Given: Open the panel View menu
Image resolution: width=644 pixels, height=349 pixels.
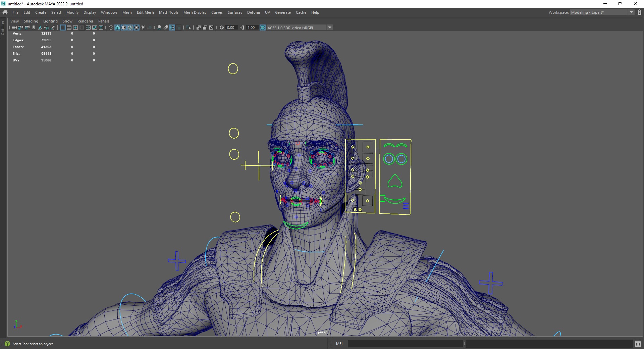Looking at the screenshot, I should [x=15, y=21].
